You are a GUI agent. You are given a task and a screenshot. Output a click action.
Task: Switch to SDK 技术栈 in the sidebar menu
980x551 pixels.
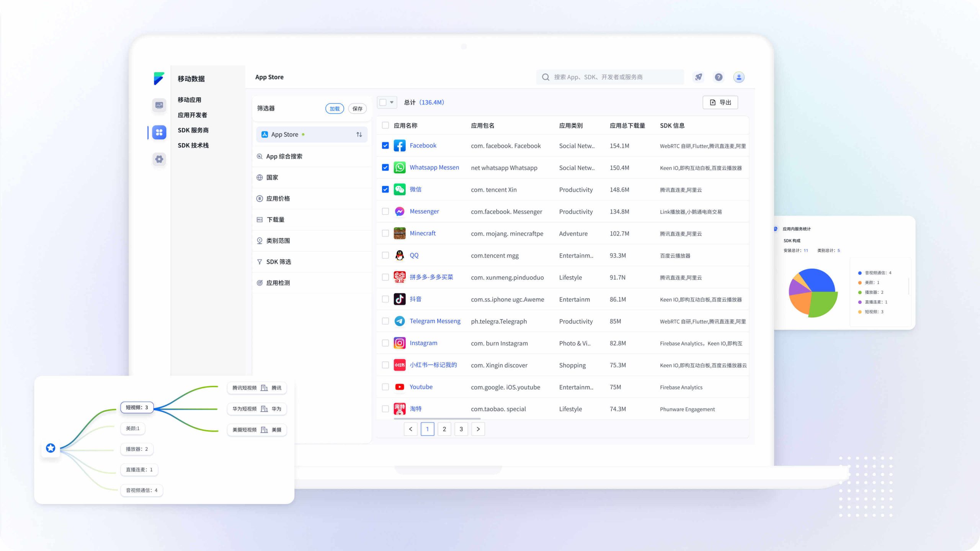193,145
